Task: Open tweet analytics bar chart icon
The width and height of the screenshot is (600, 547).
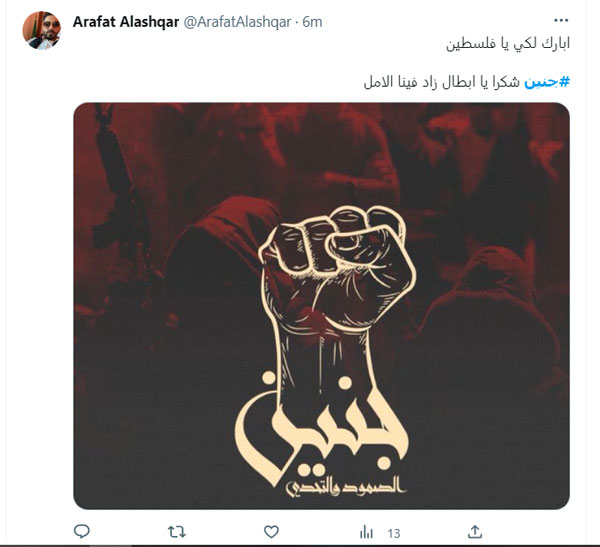Action: coord(366,532)
